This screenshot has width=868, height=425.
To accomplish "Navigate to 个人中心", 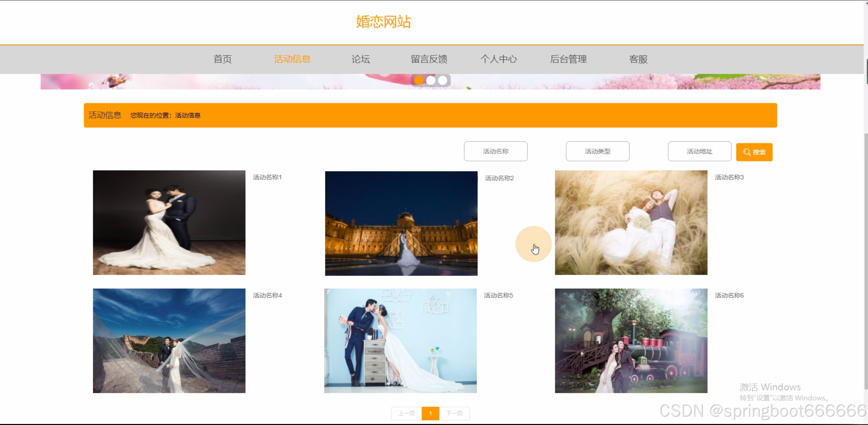I will (x=498, y=59).
